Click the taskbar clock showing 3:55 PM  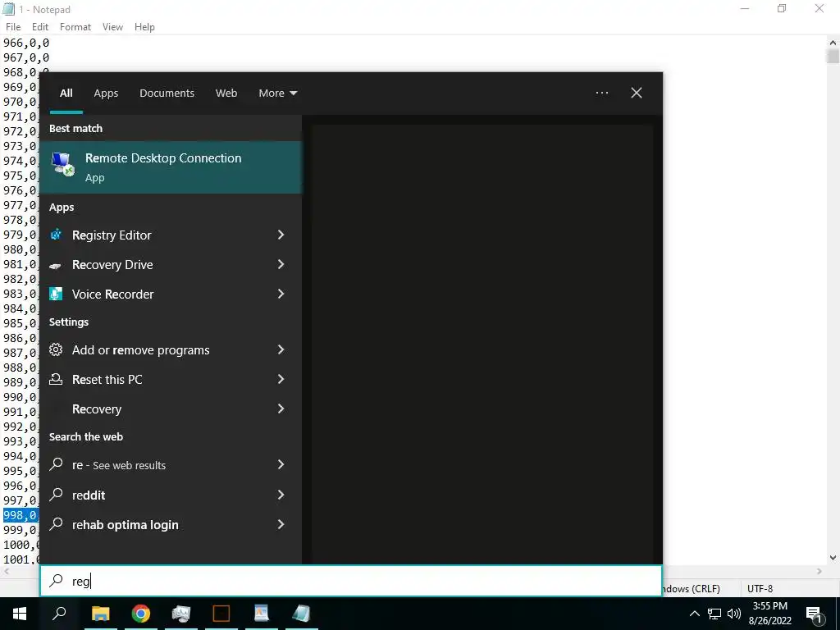(769, 614)
